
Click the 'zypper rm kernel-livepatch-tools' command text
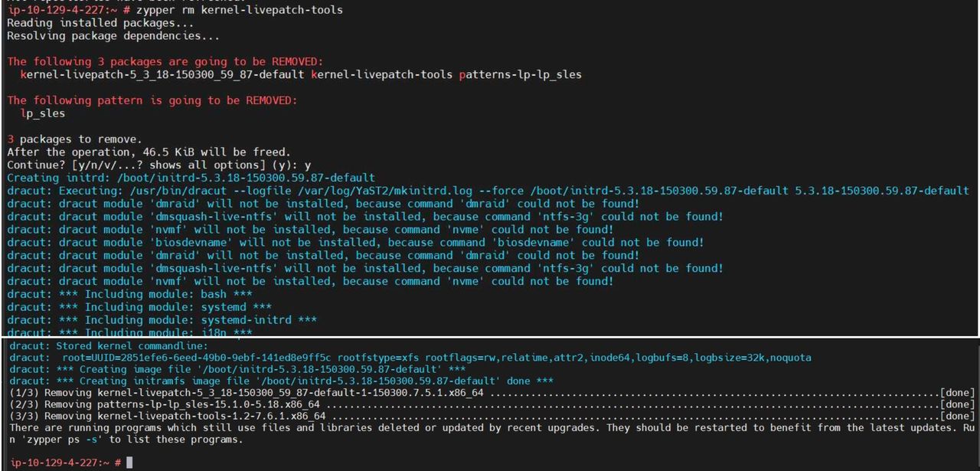tap(239, 10)
